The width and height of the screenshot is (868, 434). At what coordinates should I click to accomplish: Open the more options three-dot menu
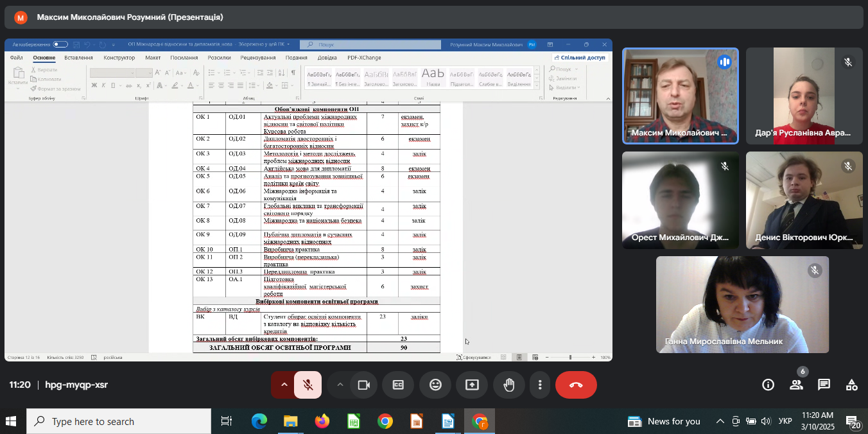pyautogui.click(x=540, y=385)
